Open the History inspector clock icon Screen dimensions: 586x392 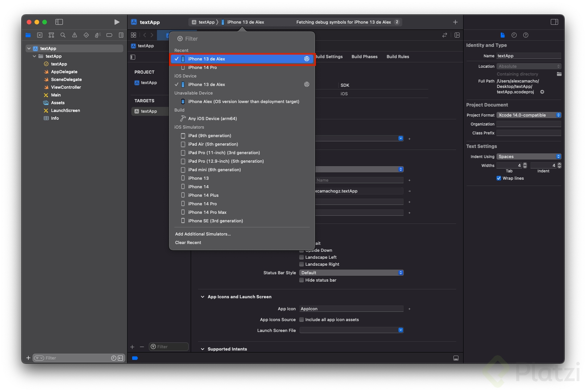[514, 35]
